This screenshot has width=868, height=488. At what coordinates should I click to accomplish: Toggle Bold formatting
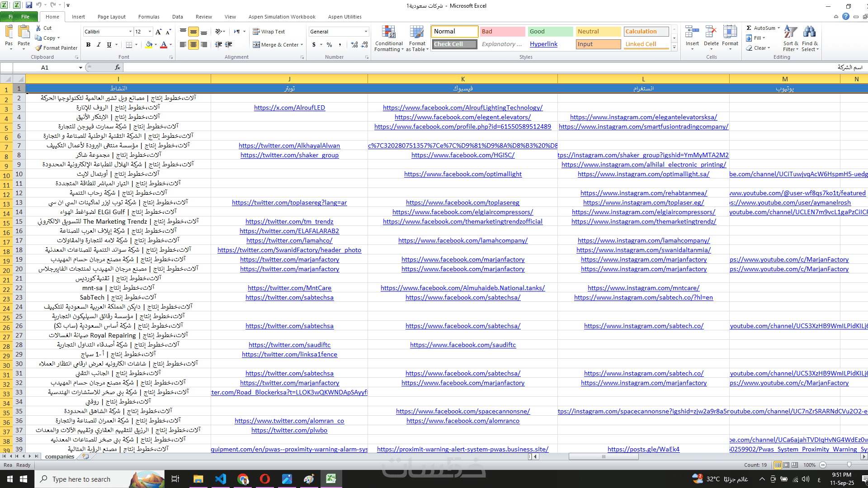(88, 45)
